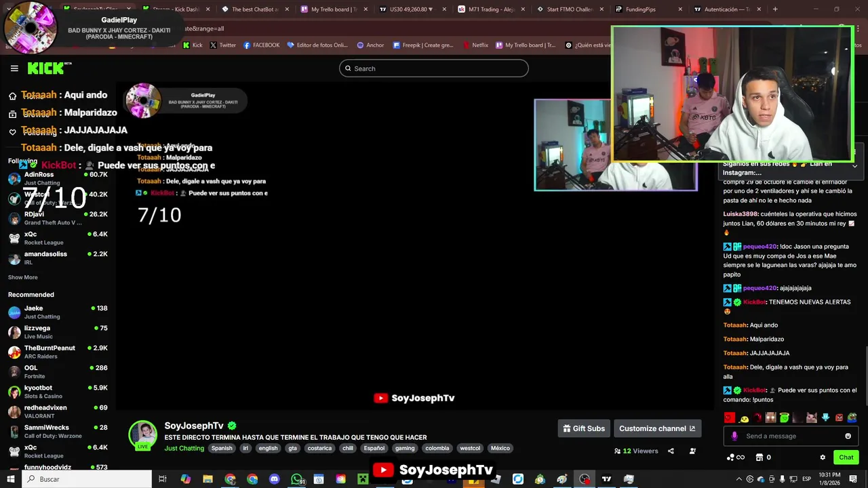Screen dimensions: 868x488
Task: Collapse the pinned message in chat
Action: (854, 165)
